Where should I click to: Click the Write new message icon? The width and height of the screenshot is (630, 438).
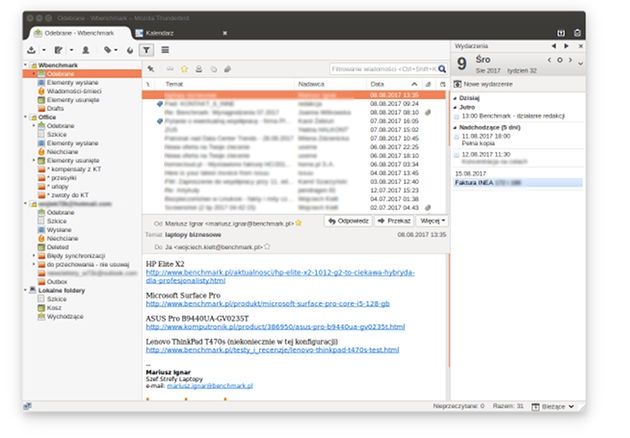tap(59, 50)
